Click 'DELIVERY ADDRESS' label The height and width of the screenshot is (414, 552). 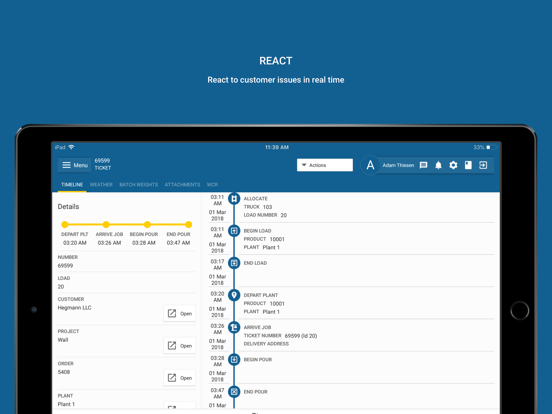coord(266,344)
